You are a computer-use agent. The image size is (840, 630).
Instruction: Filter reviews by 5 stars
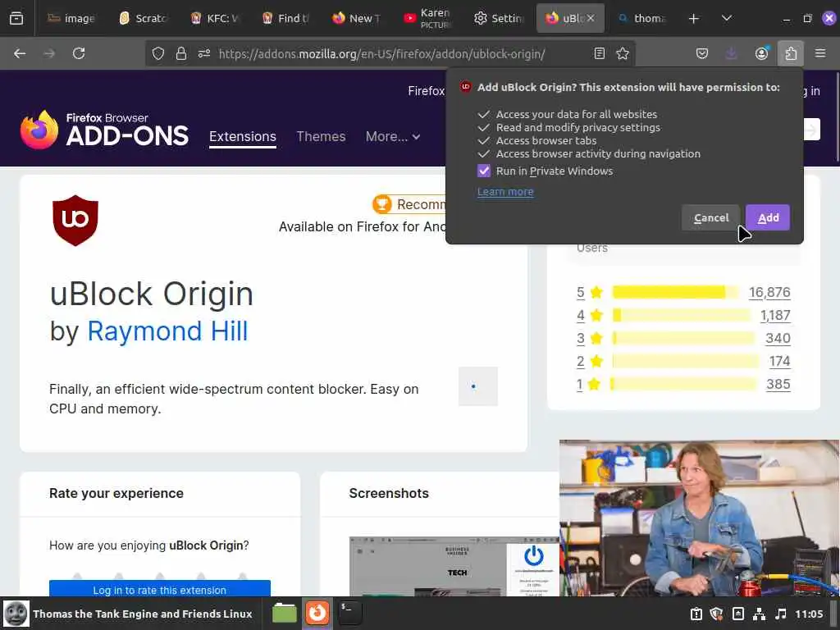pos(580,293)
